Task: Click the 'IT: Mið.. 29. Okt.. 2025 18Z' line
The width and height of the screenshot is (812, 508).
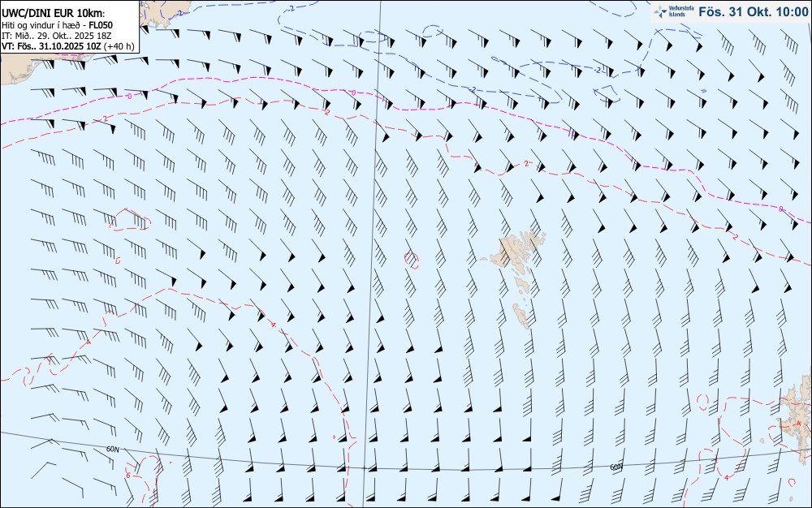Action: coord(56,35)
